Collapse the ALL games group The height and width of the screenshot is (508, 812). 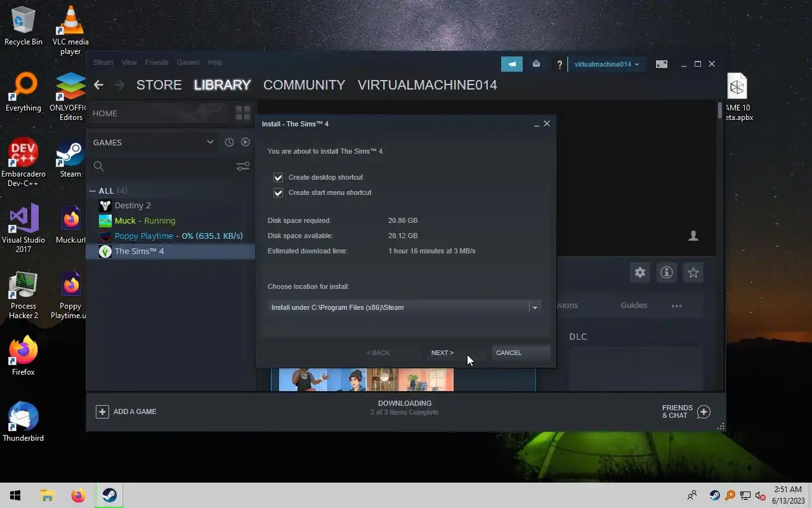coord(93,190)
